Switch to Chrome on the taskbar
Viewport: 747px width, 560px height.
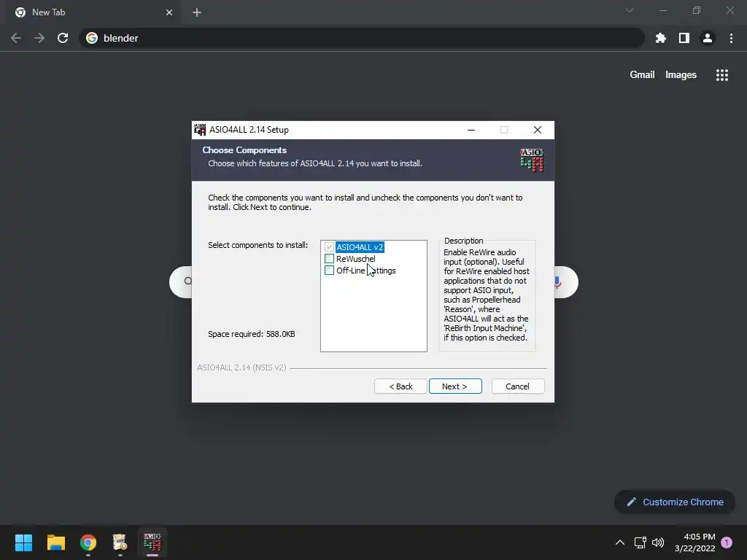pyautogui.click(x=88, y=542)
